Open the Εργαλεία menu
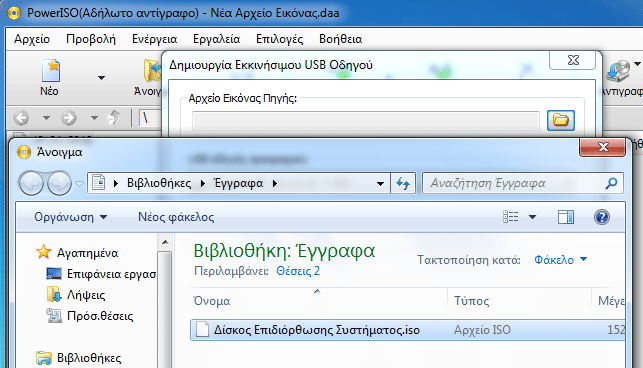Screen dimensions: 643x368 click(217, 39)
